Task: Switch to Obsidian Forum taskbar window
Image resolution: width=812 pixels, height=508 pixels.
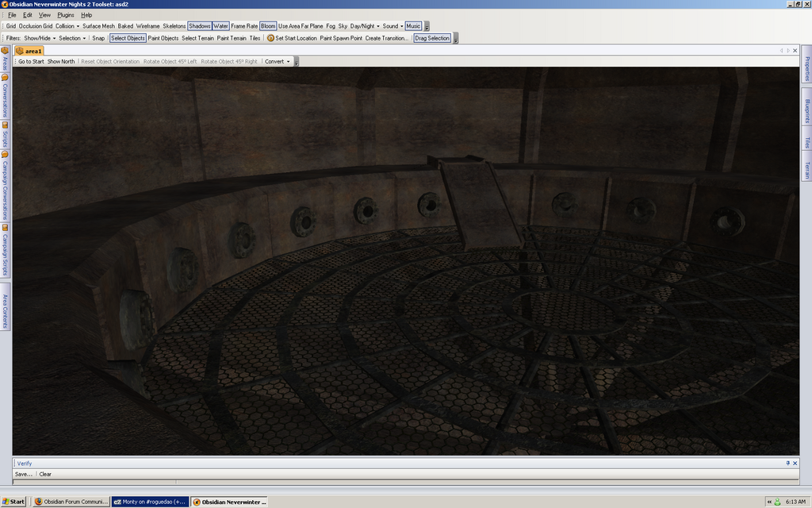Action: [70, 502]
